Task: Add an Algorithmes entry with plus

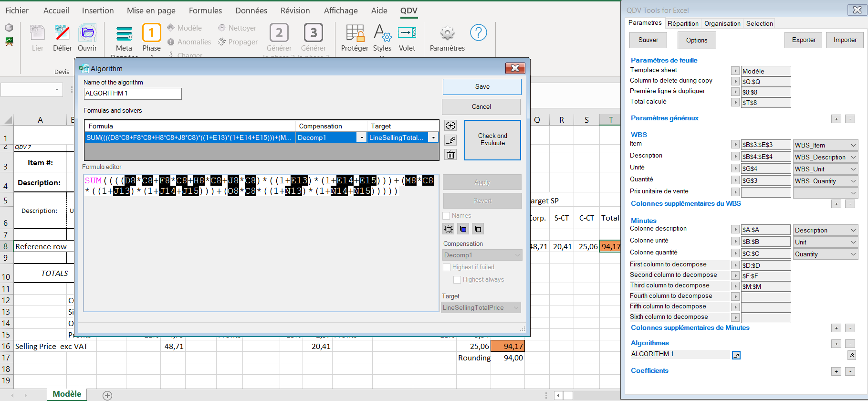Action: (x=836, y=344)
